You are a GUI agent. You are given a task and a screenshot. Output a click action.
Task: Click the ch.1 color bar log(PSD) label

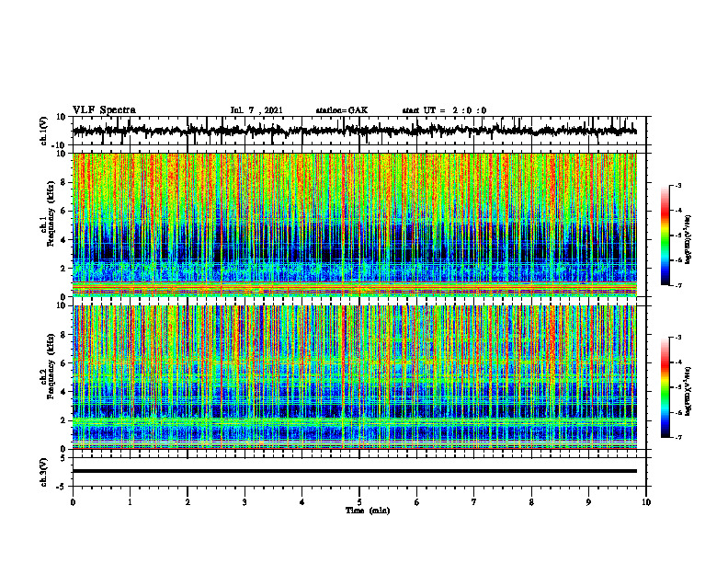click(x=688, y=240)
